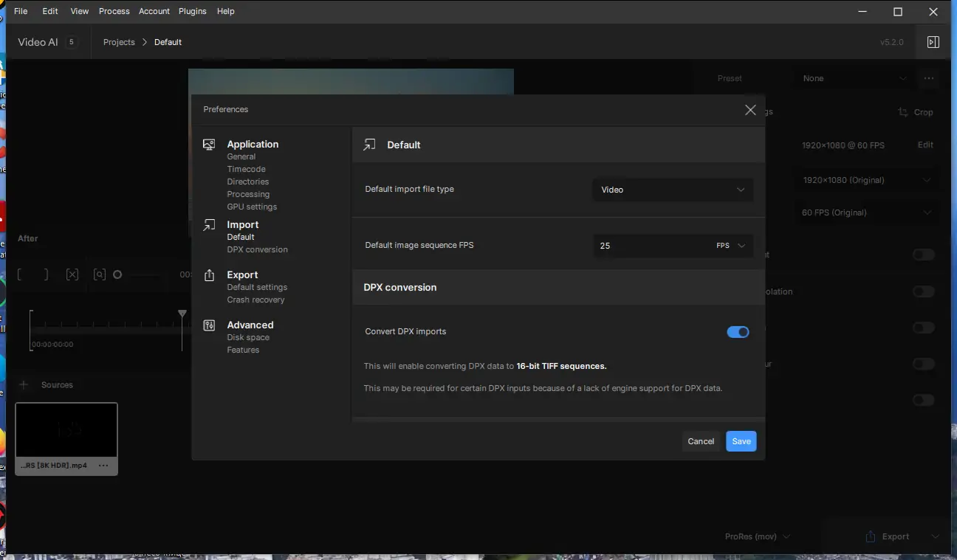Screen dimensions: 957x560
Task: Cancel the Preferences dialog
Action: click(x=701, y=441)
